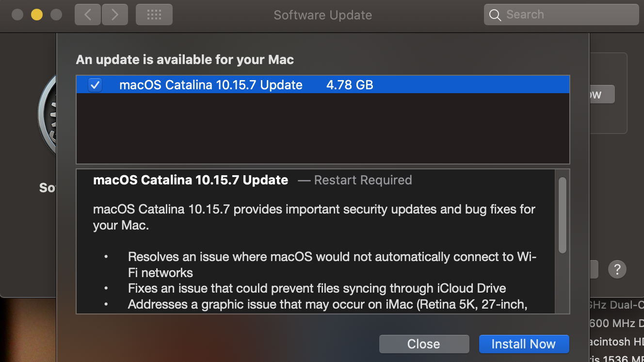Minimize the window with the yellow button
Screen dimensions: 644x362
(x=37, y=15)
